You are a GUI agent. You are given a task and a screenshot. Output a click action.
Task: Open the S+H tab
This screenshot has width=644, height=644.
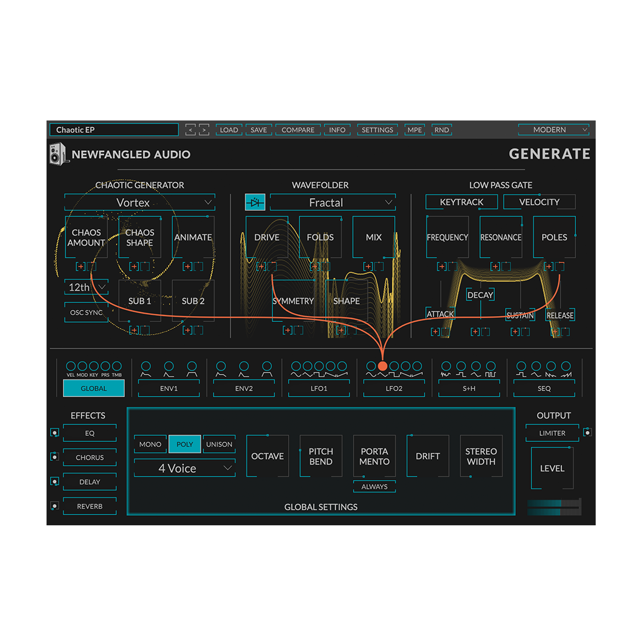pyautogui.click(x=469, y=388)
